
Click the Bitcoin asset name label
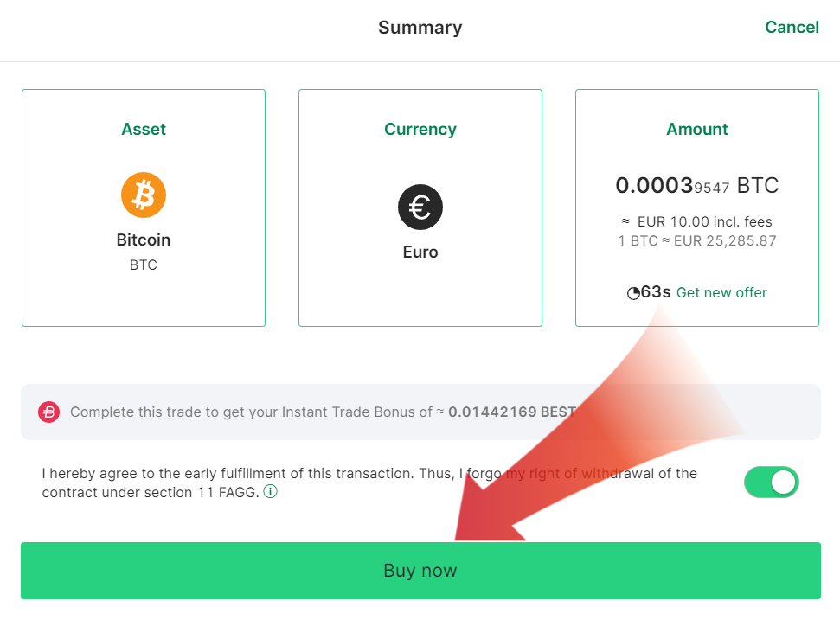tap(144, 240)
